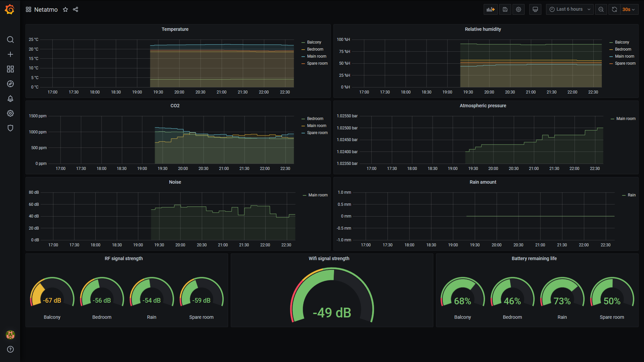Toggle Balcony series in Temperature legend
Viewport: 644px width, 362px height.
[x=314, y=42]
